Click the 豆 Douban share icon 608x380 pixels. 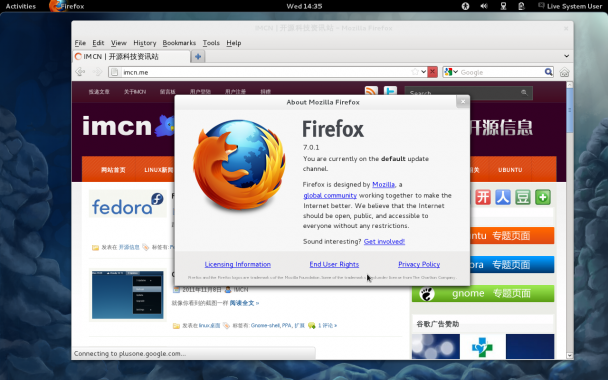point(523,197)
